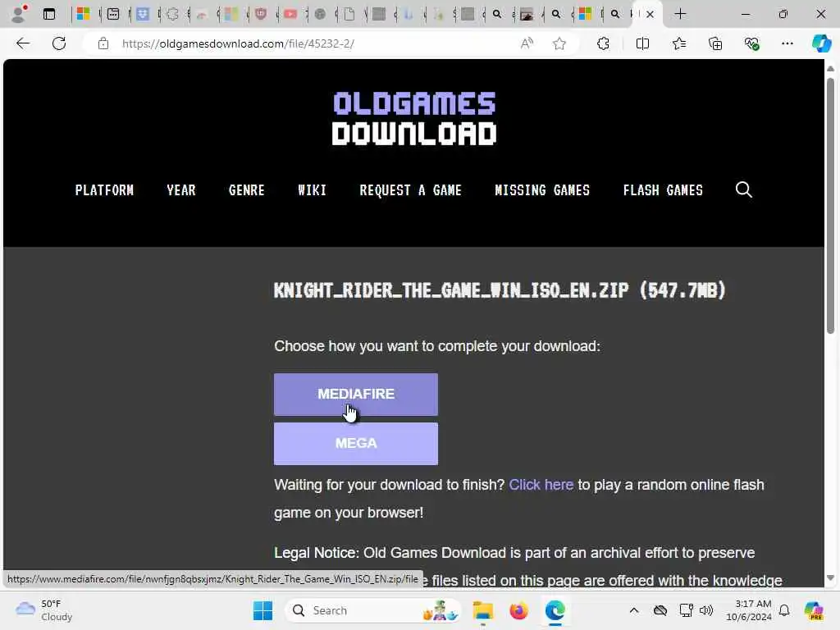Image resolution: width=840 pixels, height=630 pixels.
Task: Open Browser essentials heart icon
Action: (751, 43)
